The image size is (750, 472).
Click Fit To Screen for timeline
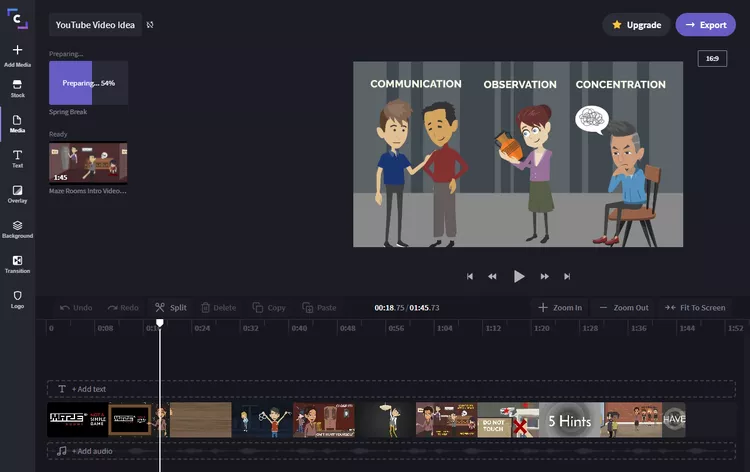click(x=695, y=308)
